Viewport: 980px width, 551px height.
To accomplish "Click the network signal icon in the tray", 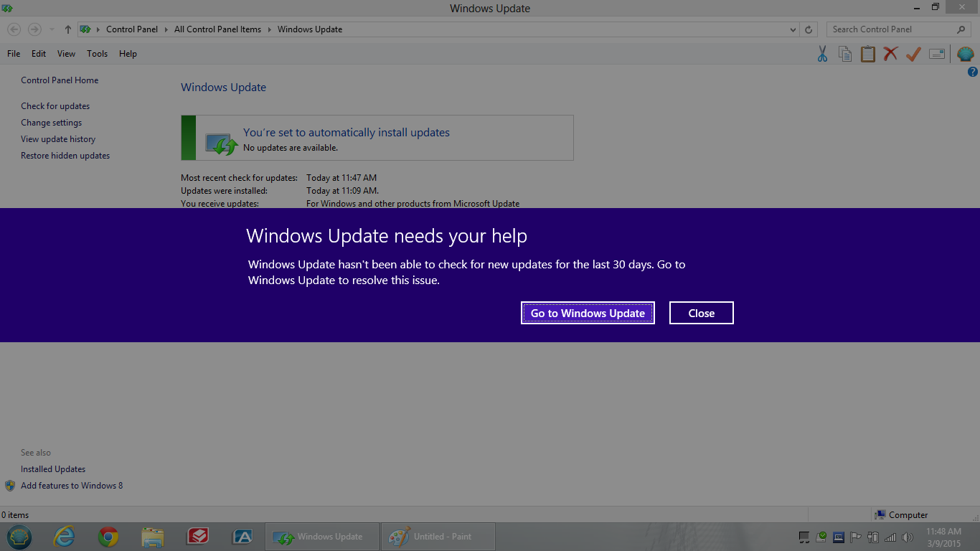I will tap(890, 537).
